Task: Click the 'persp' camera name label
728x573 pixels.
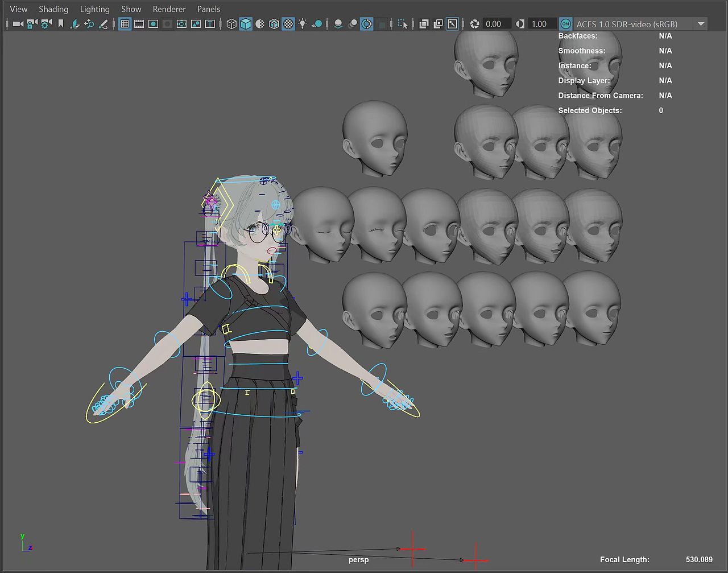Action: pos(358,560)
